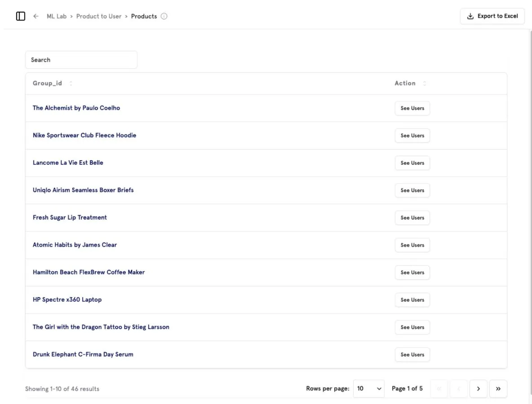Go back using the left arrow
Screen dimensions: 532x404
coord(36,16)
